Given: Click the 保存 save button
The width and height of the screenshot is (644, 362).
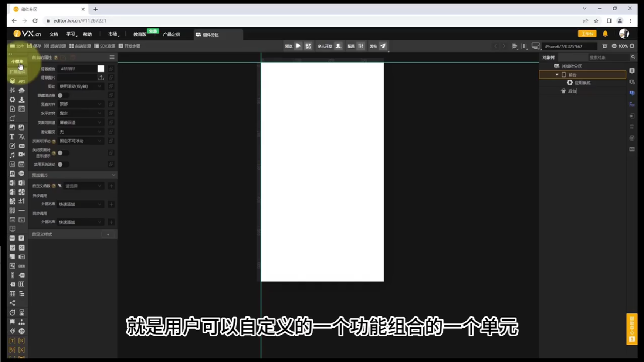Looking at the screenshot, I should [x=34, y=46].
